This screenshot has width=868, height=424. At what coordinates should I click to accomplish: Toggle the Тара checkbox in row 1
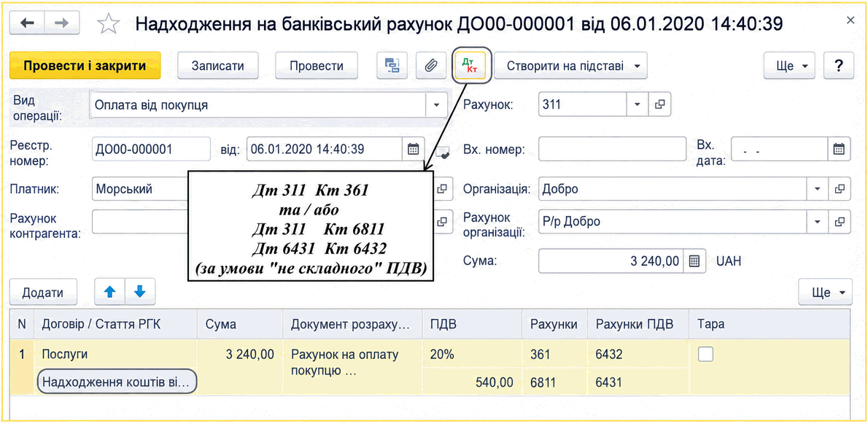[705, 354]
